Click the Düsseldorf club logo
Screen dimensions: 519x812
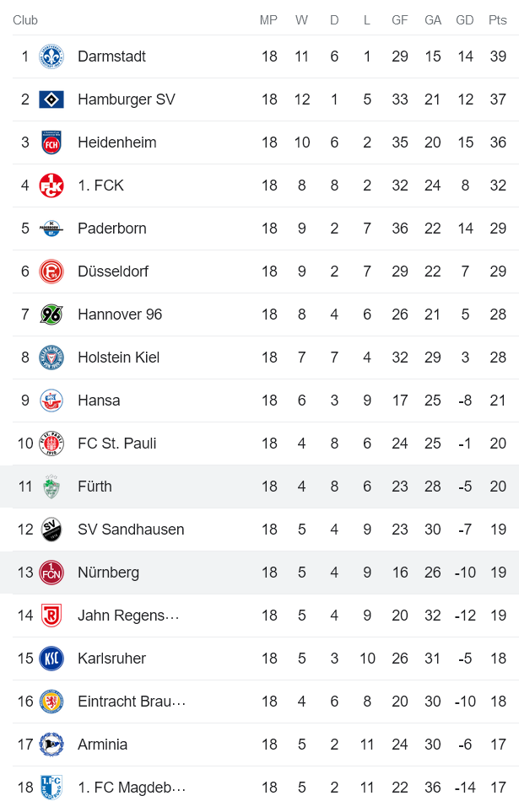pos(52,271)
